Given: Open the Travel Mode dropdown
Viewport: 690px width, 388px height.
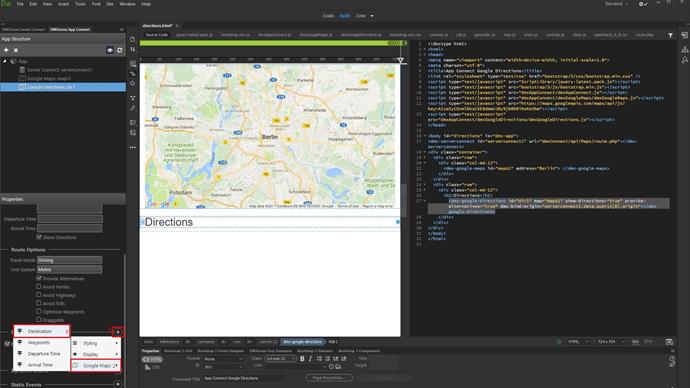Looking at the screenshot, I should pos(70,260).
